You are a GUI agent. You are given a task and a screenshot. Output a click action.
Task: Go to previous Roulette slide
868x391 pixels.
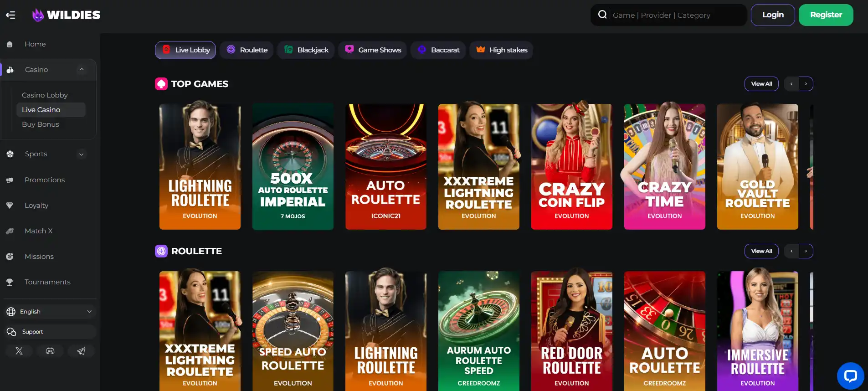tap(791, 251)
